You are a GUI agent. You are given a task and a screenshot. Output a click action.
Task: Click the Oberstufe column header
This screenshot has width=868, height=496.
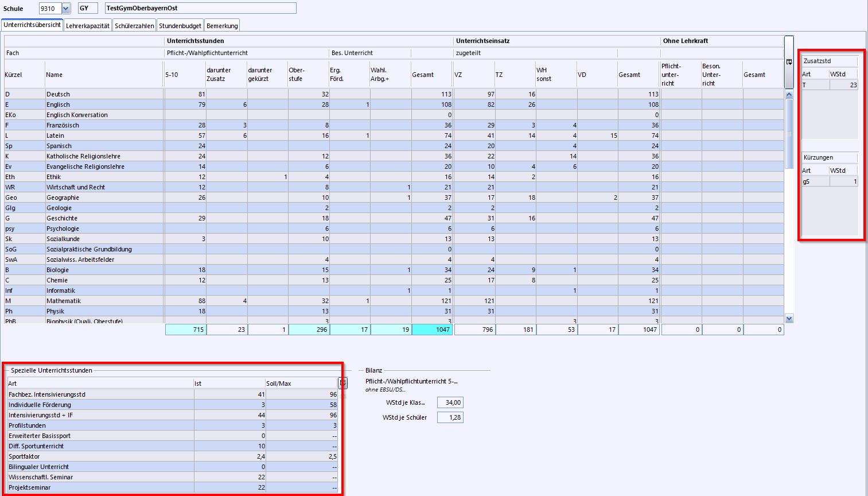pos(309,75)
